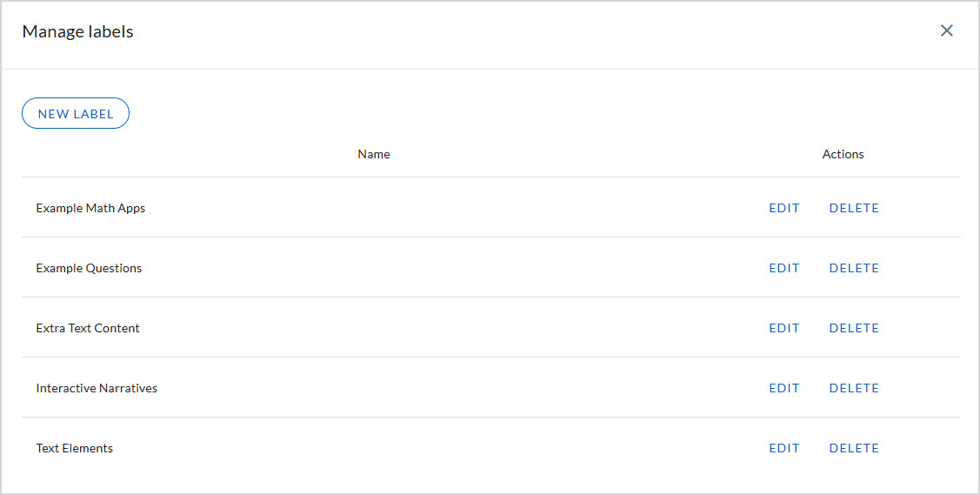Edit the Example Questions label
Image resolution: width=980 pixels, height=495 pixels.
(x=783, y=269)
